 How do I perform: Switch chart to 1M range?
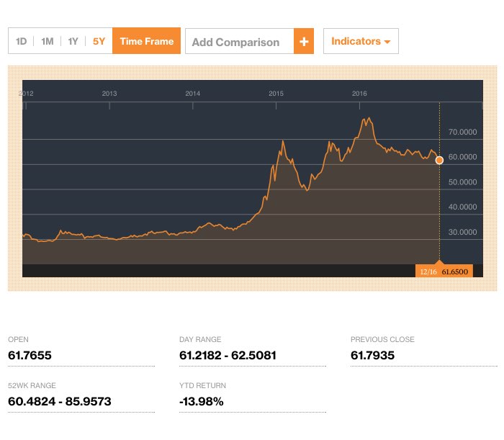coord(48,42)
